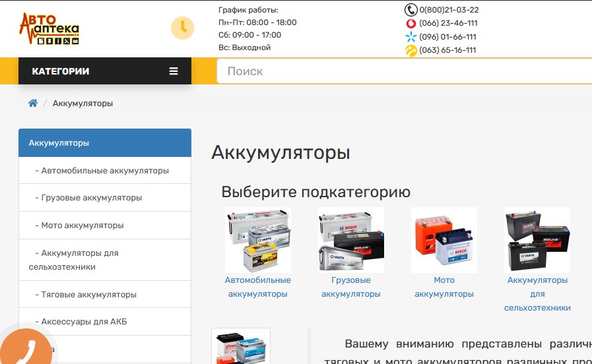Select Аккумуляторы breadcrumb text
592x364 pixels.
[x=82, y=104]
